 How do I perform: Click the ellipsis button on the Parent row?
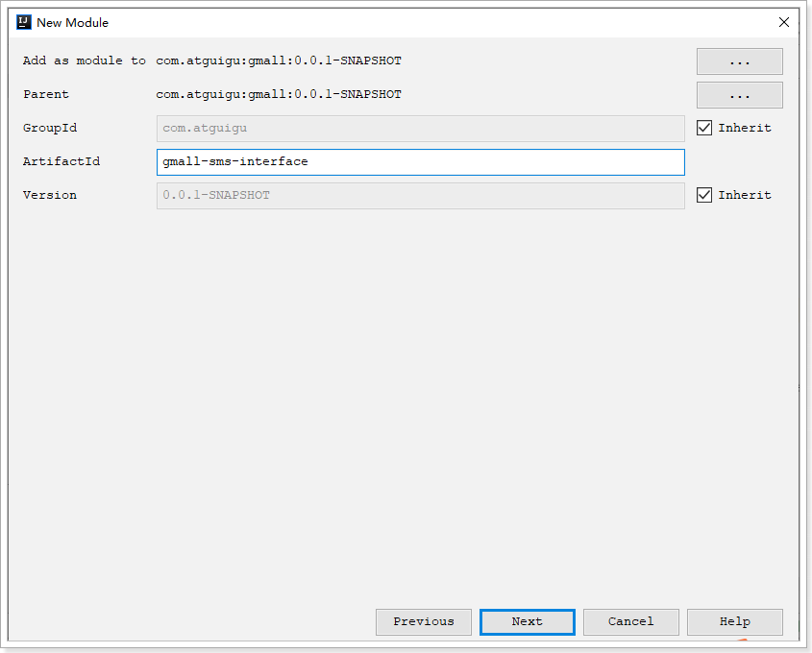coord(739,95)
